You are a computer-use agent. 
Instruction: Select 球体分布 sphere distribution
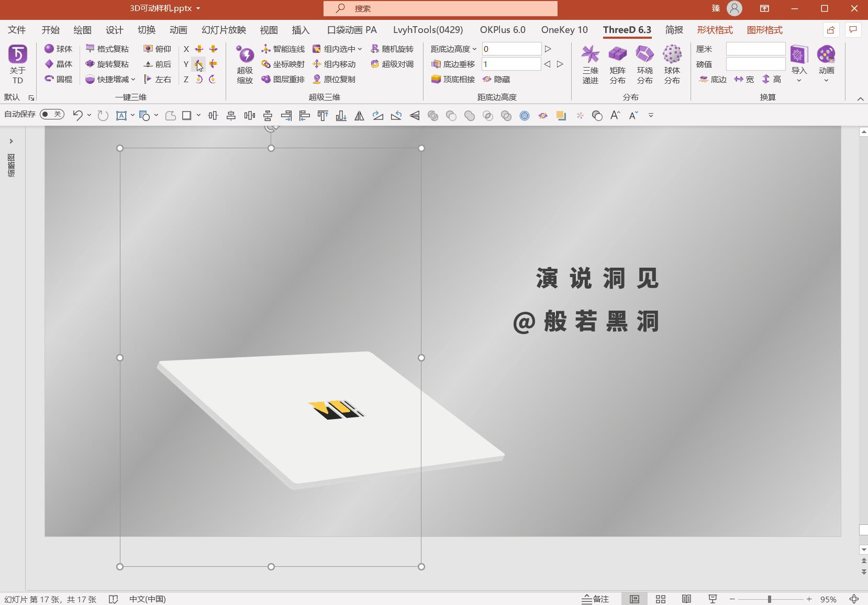point(672,64)
